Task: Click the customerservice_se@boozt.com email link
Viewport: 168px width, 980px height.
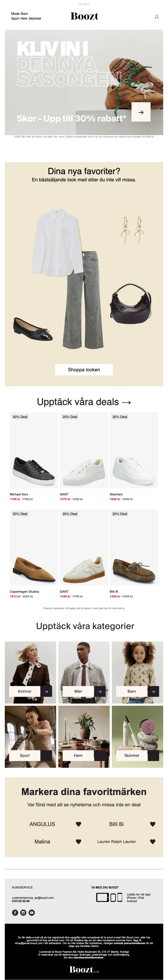Action: click(33, 897)
